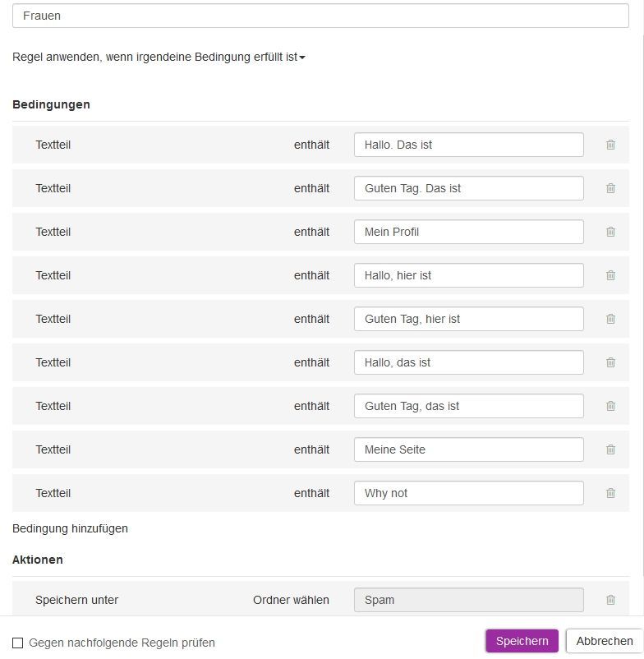Image resolution: width=644 pixels, height=659 pixels.
Task: Select the rule name field "Frauen"
Action: (322, 15)
